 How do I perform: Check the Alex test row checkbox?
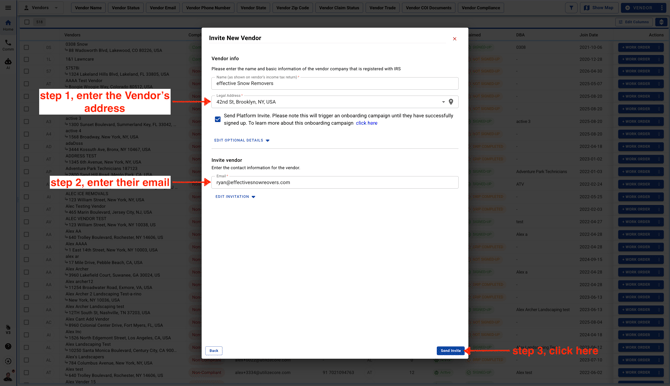pyautogui.click(x=26, y=372)
